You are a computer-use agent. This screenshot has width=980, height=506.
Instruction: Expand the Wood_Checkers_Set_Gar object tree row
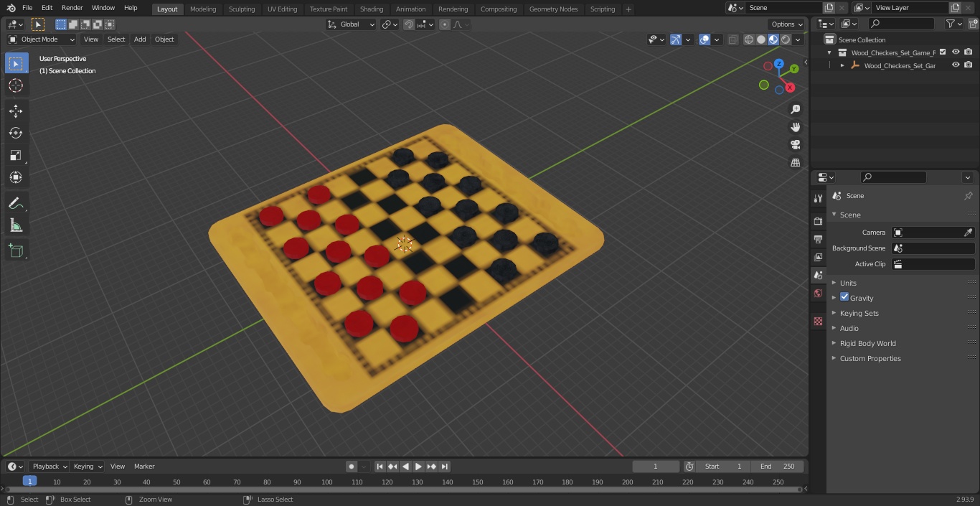pyautogui.click(x=842, y=65)
